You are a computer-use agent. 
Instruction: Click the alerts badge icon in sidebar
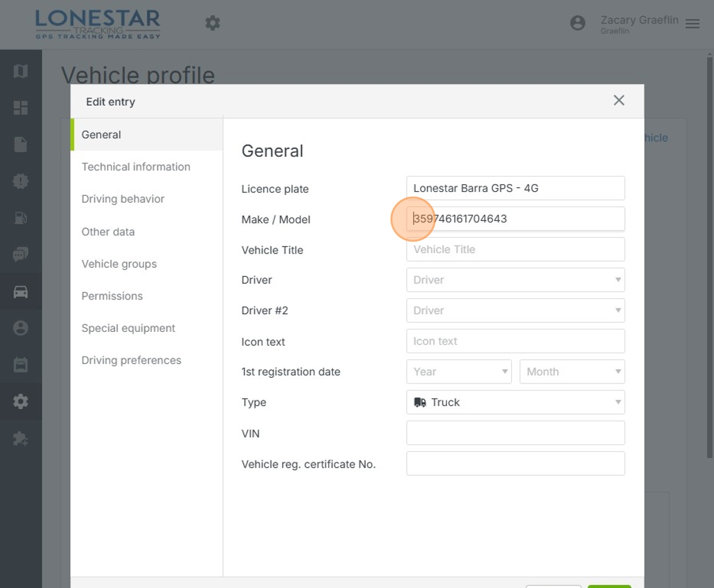pyautogui.click(x=20, y=182)
